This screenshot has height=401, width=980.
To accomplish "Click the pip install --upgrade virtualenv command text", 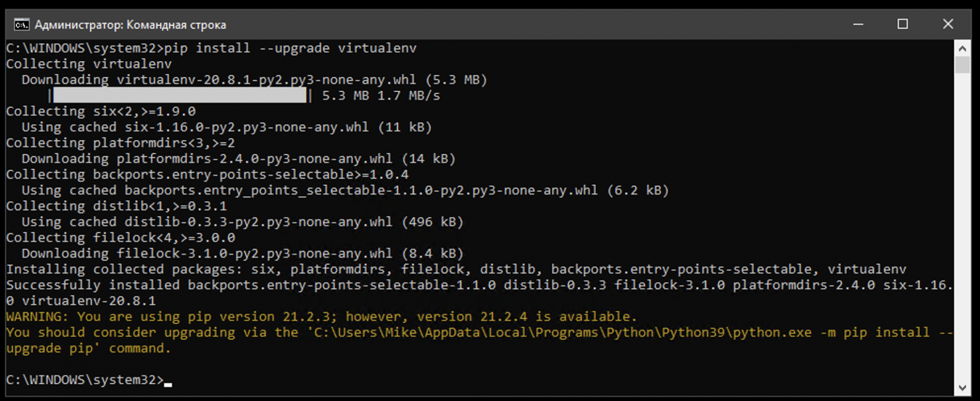I will [x=290, y=48].
